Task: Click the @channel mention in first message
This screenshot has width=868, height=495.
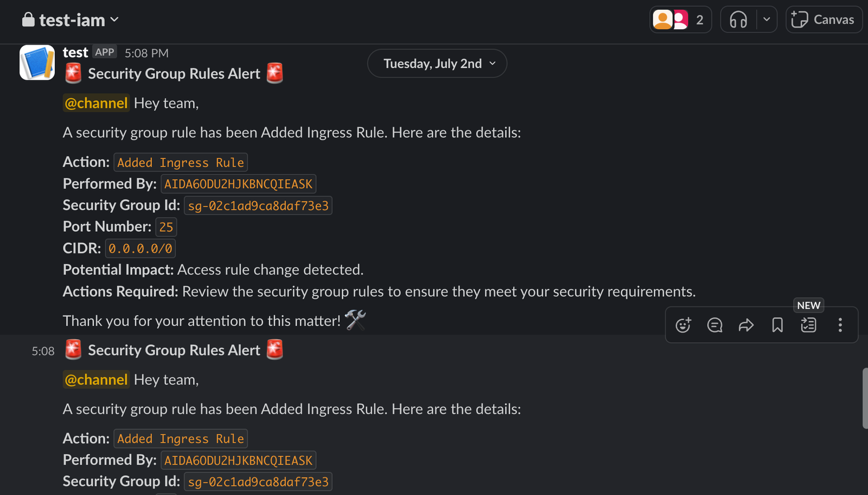Action: click(96, 103)
